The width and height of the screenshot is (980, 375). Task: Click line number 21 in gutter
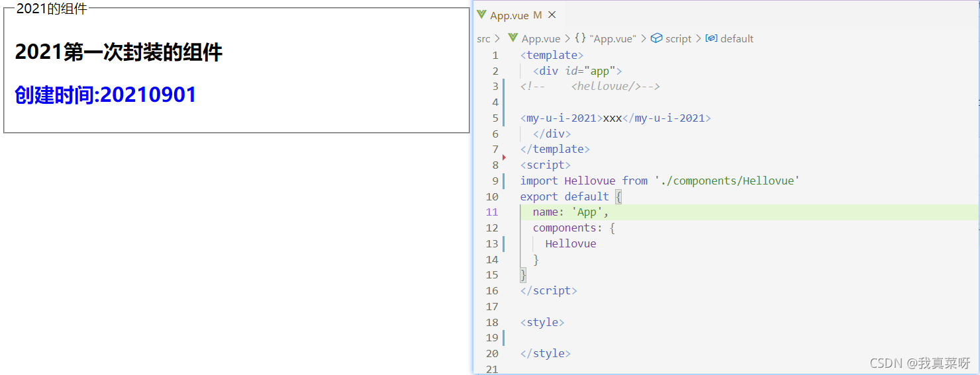pyautogui.click(x=492, y=369)
